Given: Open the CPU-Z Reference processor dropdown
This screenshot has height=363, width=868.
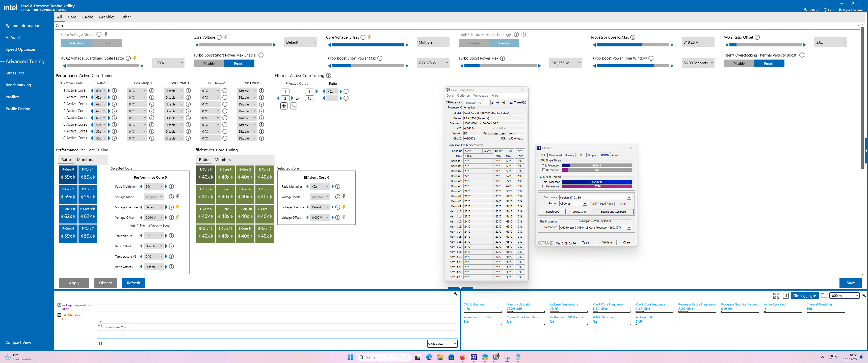Looking at the screenshot, I should pos(595,228).
